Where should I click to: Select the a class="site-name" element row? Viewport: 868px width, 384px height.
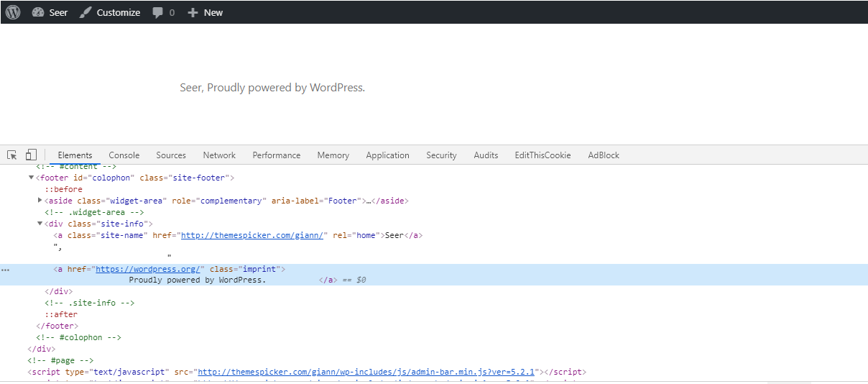pyautogui.click(x=238, y=235)
